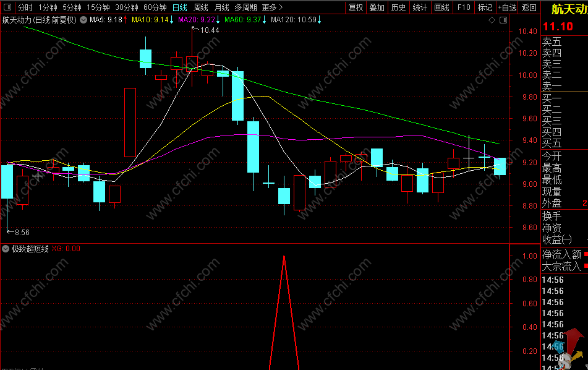Click the 航天动力(日线.前复权) chart title
The height and width of the screenshot is (370, 588).
[x=40, y=20]
